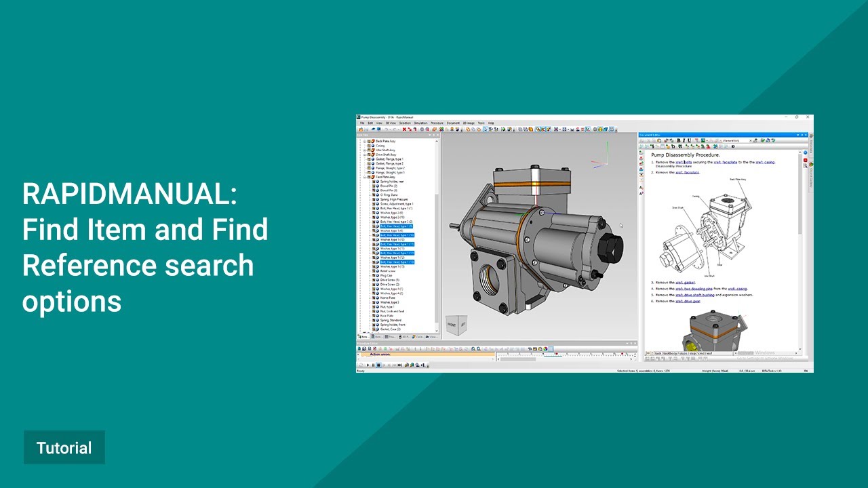This screenshot has height=488, width=868.
Task: Open the Document menu
Action: [453, 123]
